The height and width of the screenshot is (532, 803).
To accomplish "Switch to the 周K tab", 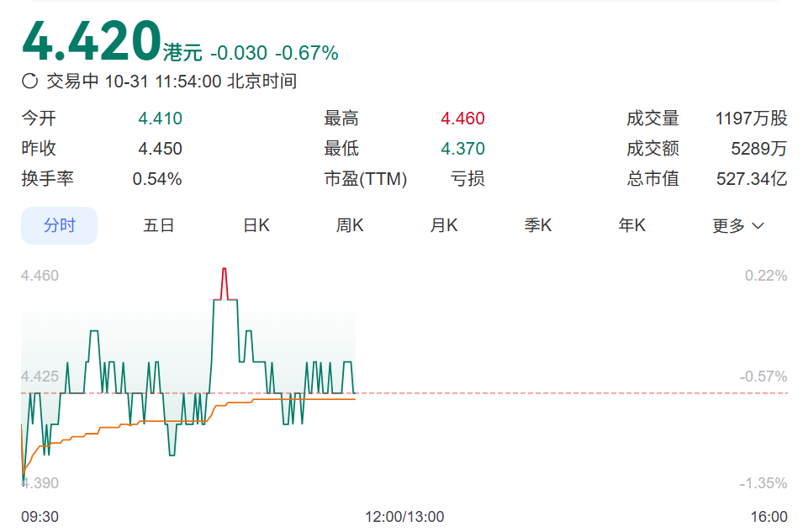I will pos(350,225).
